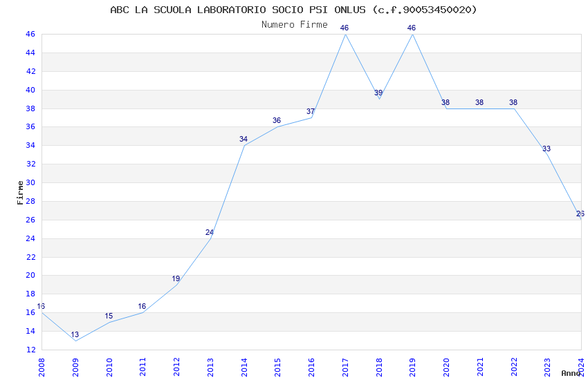588x380 pixels.
Task: Click the x-axis year label 2008
Action: coord(42,367)
